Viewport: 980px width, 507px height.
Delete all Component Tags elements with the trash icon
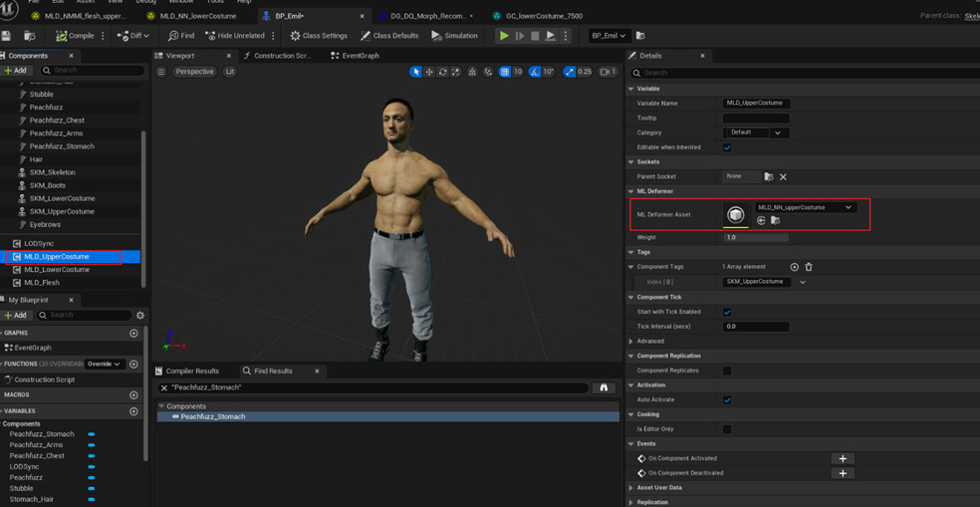click(808, 267)
